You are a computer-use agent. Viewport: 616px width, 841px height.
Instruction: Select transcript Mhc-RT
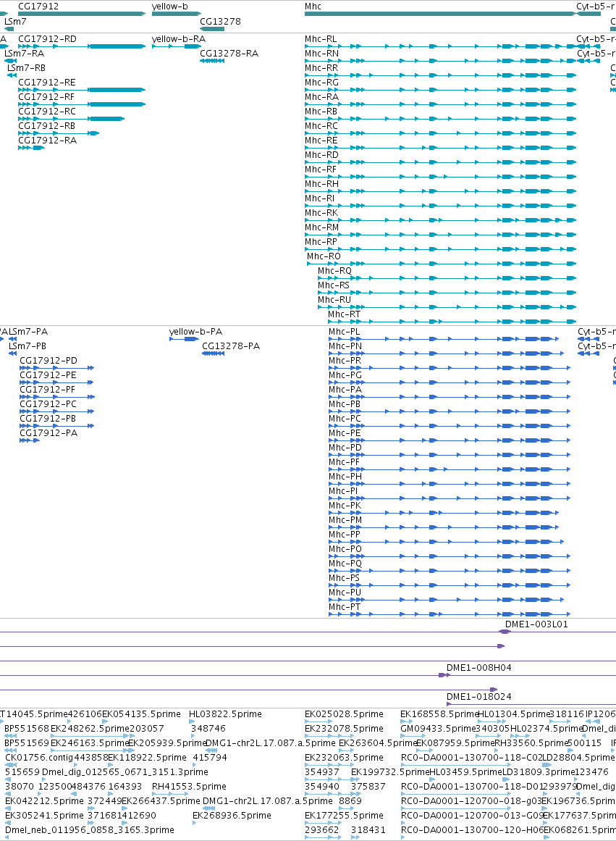coord(344,314)
